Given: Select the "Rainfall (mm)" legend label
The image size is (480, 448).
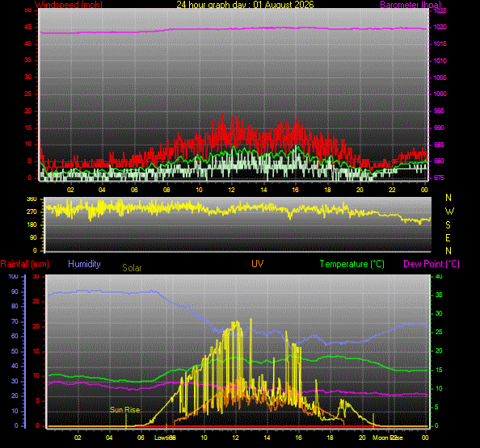Looking at the screenshot, I should pyautogui.click(x=25, y=264).
